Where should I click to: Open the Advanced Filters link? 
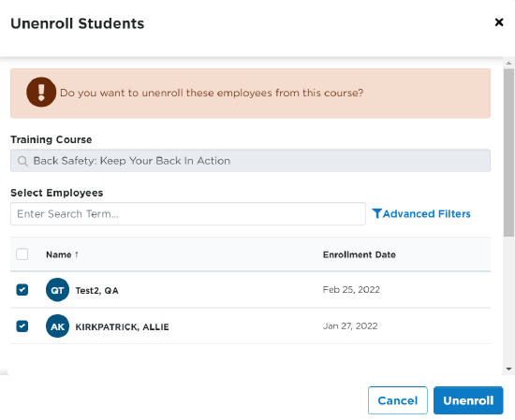coord(421,214)
